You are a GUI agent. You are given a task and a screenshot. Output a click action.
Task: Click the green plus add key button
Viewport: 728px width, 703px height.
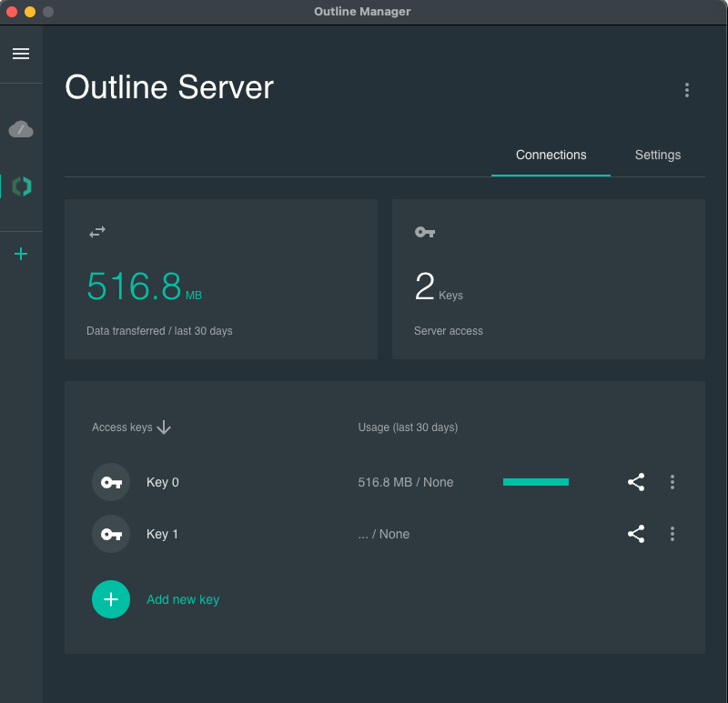(111, 599)
